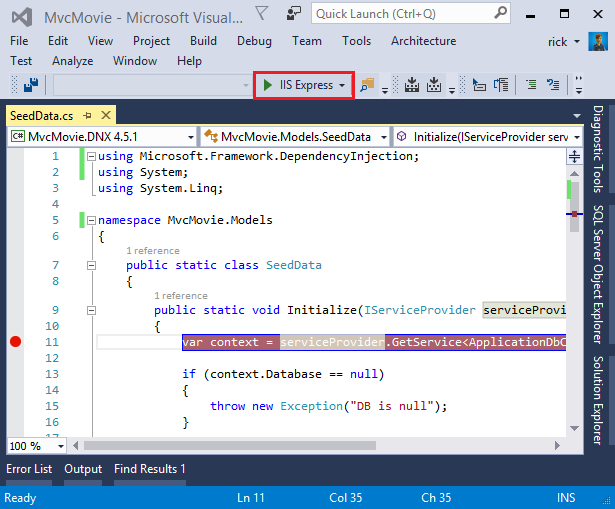Click the Visual Studio logo icon
This screenshot has height=509, width=615.
21,15
